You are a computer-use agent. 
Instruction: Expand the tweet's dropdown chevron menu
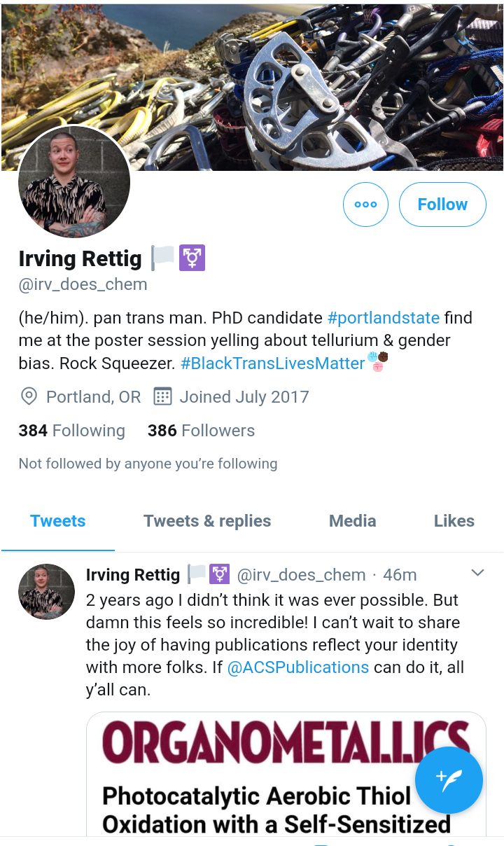(477, 574)
